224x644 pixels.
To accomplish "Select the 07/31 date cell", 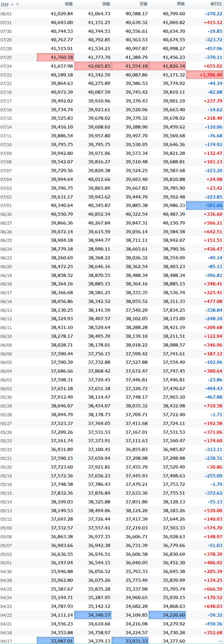I will (6, 23).
